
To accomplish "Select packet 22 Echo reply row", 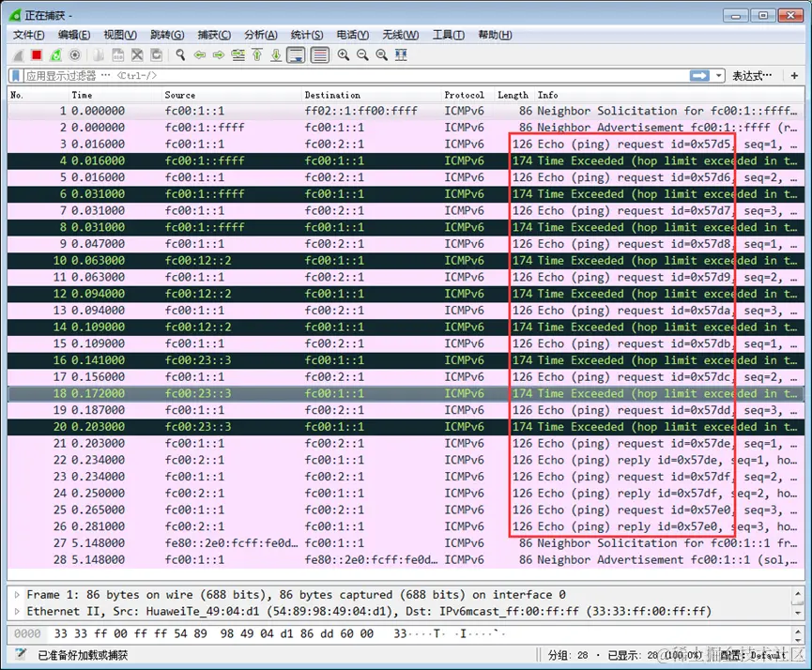I will [x=406, y=460].
